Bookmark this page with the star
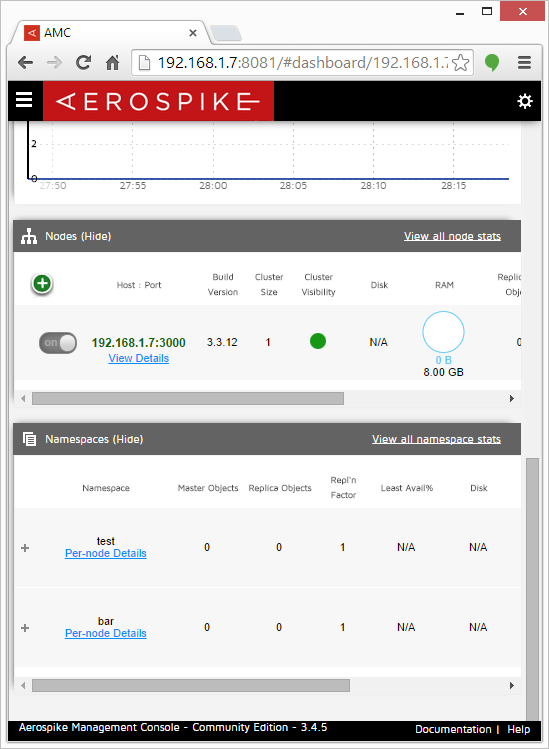 pos(460,63)
